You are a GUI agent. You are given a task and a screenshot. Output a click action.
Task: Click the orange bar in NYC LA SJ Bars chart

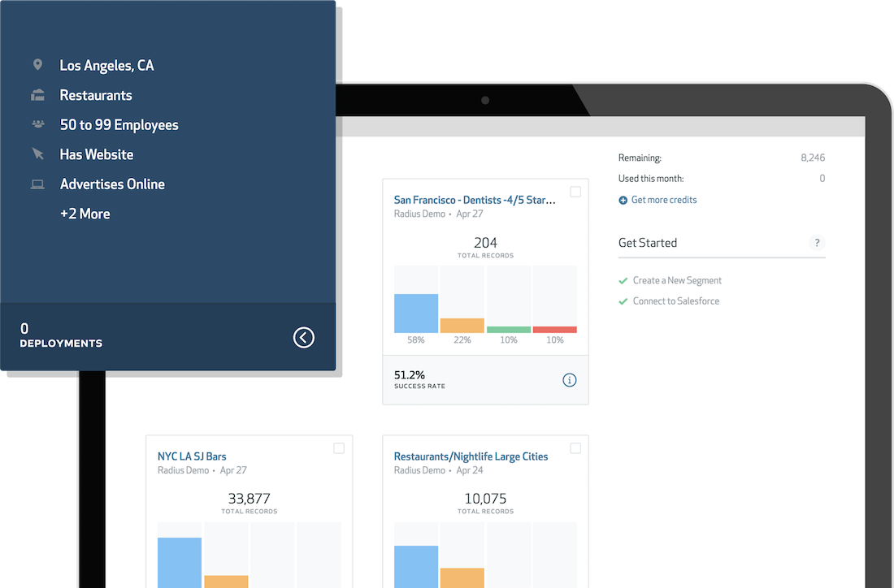[226, 582]
